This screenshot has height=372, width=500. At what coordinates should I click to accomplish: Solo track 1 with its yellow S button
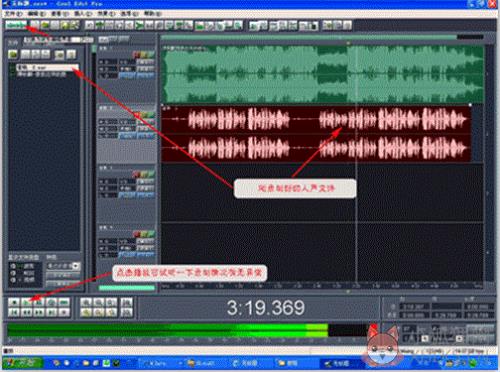[x=144, y=54]
